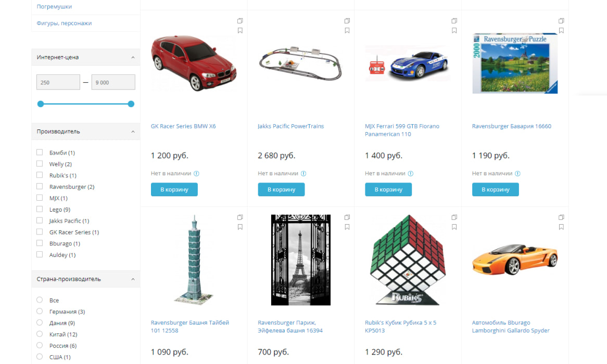Bookmark the Jakks Pacific PowerTrains product
The height and width of the screenshot is (364, 607).
click(347, 31)
